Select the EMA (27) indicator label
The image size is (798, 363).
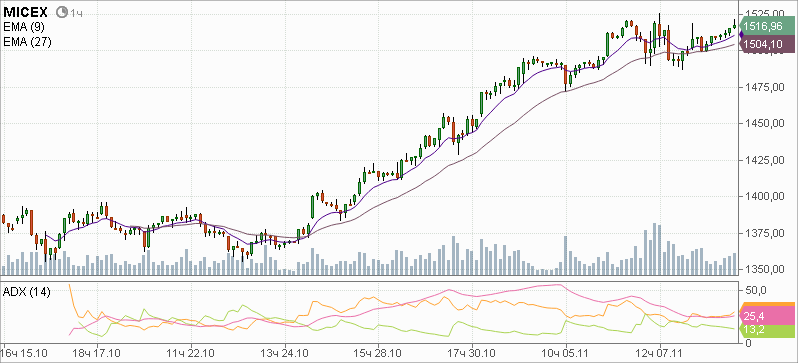tap(26, 43)
